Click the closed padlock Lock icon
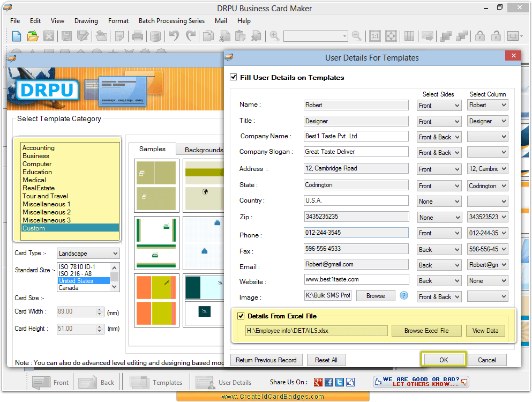 [x=479, y=36]
